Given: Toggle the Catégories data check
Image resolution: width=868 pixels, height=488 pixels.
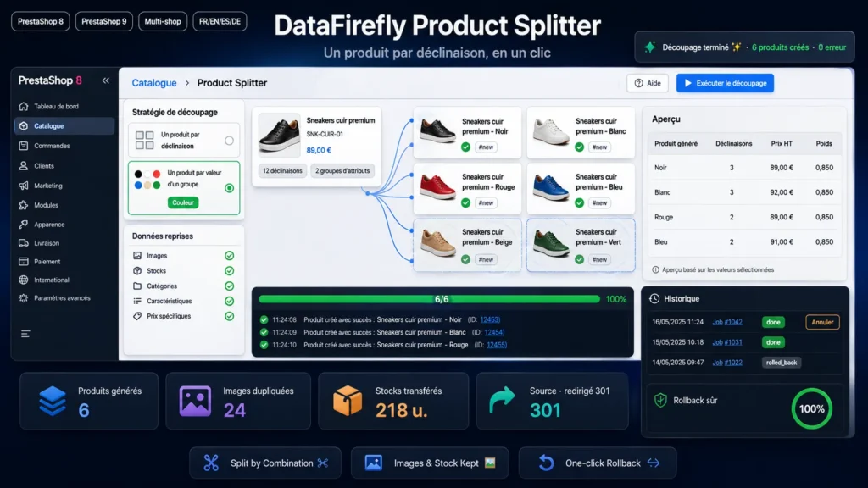Looking at the screenshot, I should 229,286.
